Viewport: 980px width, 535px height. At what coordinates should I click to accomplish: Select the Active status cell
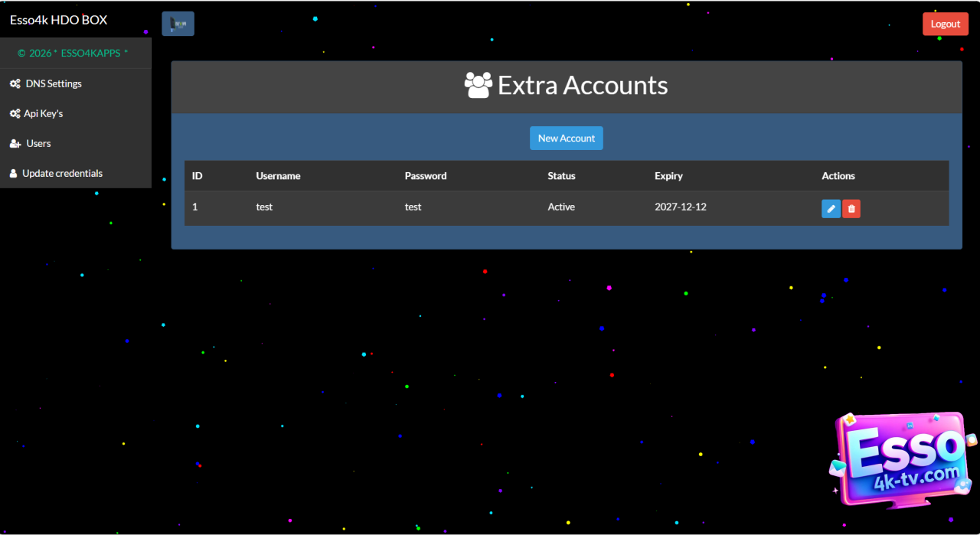pyautogui.click(x=561, y=207)
